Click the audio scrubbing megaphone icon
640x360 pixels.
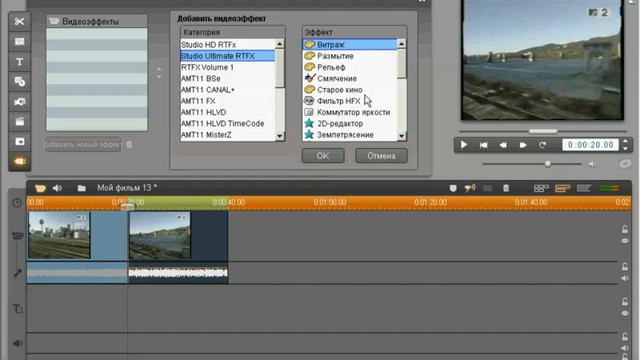470,188
